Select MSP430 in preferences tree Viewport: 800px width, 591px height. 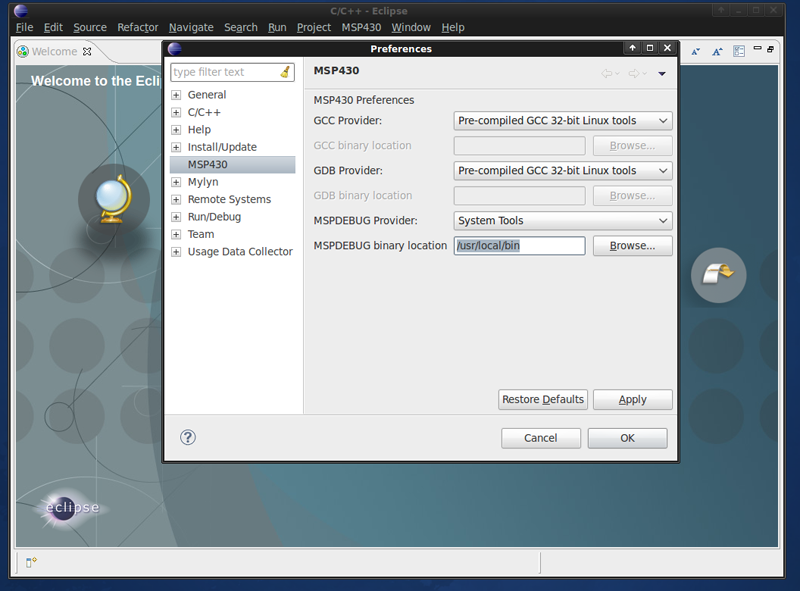(x=233, y=164)
